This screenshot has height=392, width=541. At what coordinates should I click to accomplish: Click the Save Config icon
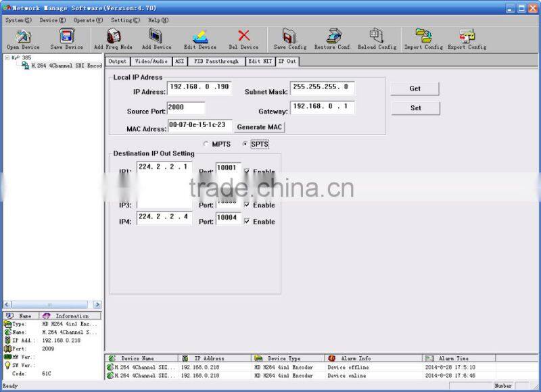289,39
